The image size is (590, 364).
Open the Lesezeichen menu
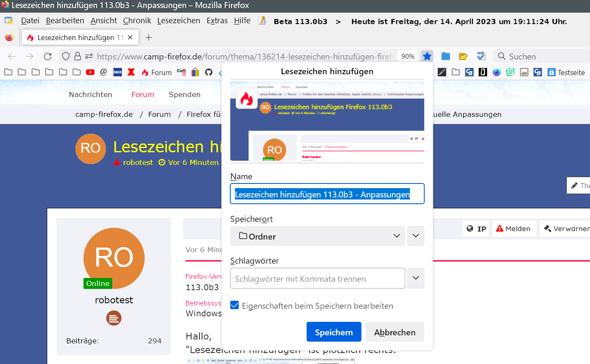pyautogui.click(x=179, y=21)
